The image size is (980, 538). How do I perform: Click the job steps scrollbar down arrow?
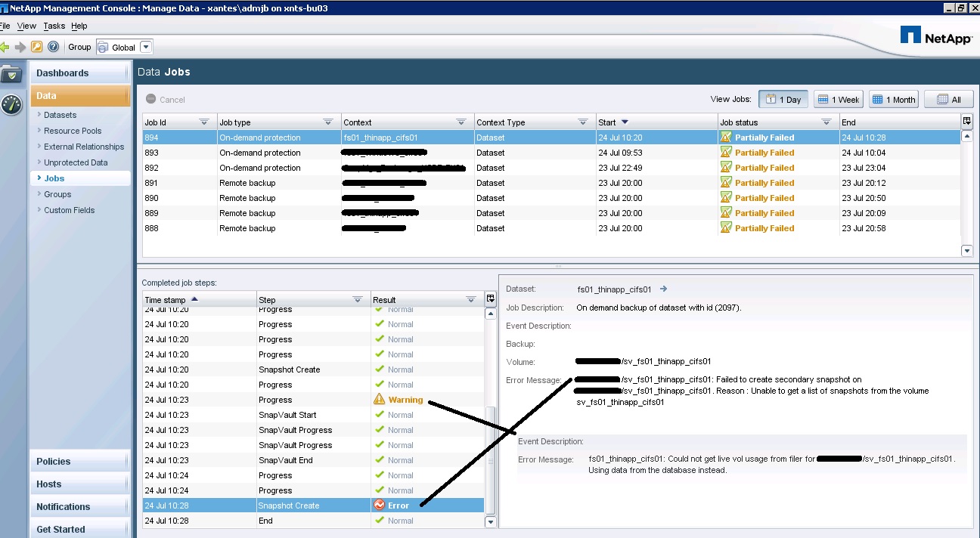490,521
